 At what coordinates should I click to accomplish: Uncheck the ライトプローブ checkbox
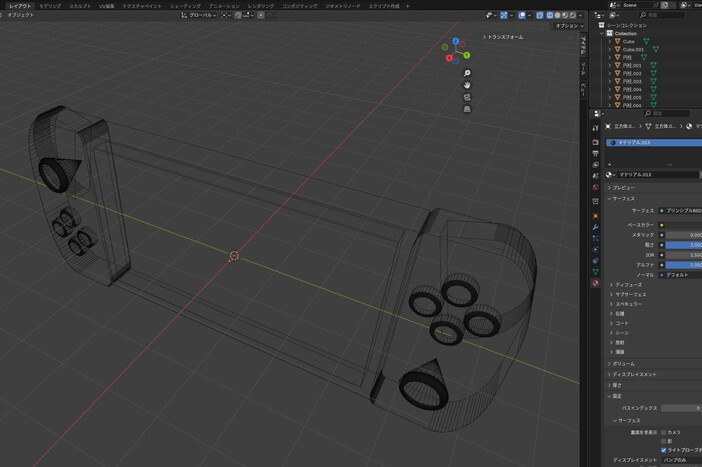click(x=664, y=450)
